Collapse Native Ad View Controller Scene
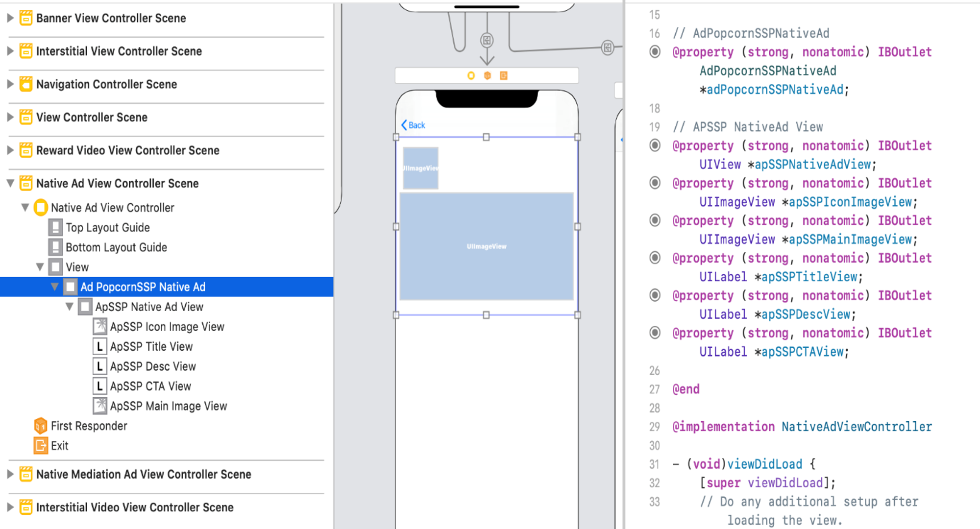Screen dimensions: 980x529 point(10,183)
